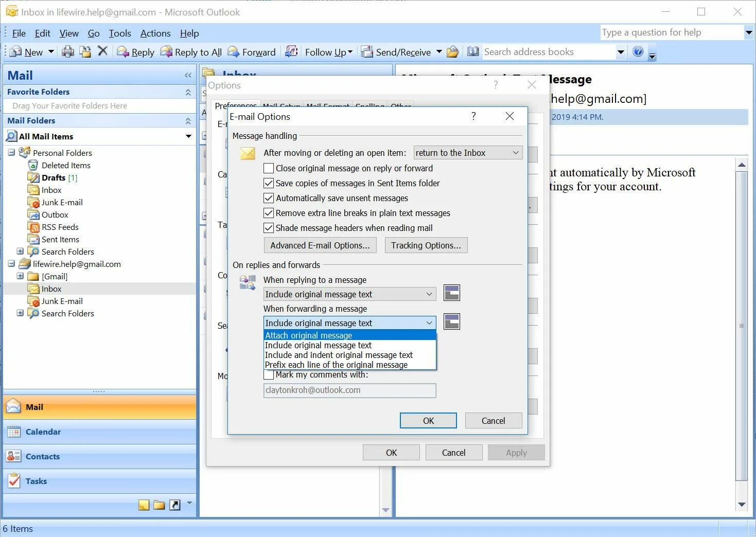Select the lifewire.help@gmail.com account folder
This screenshot has width=756, height=537.
77,264
